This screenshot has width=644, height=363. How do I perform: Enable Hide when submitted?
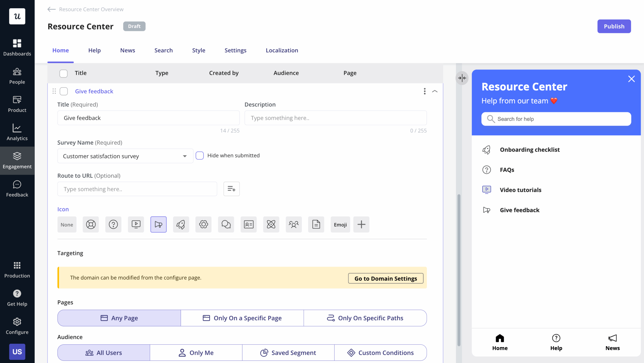tap(200, 155)
